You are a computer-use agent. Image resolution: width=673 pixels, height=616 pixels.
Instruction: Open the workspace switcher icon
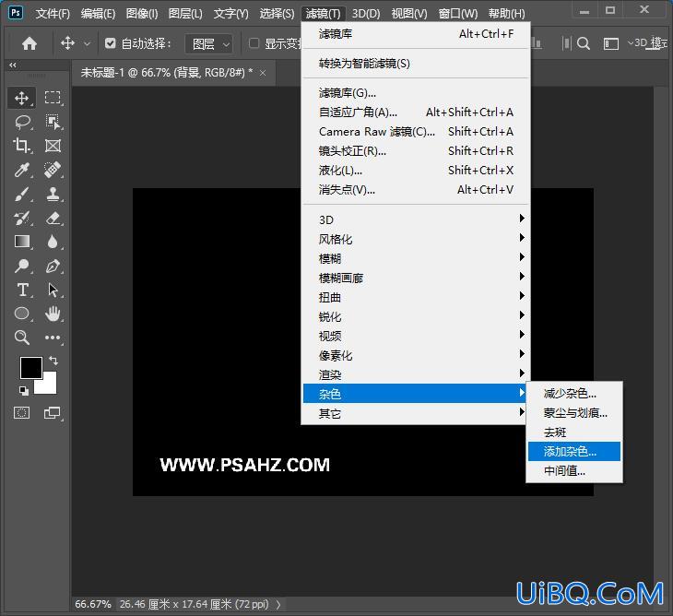pos(611,43)
